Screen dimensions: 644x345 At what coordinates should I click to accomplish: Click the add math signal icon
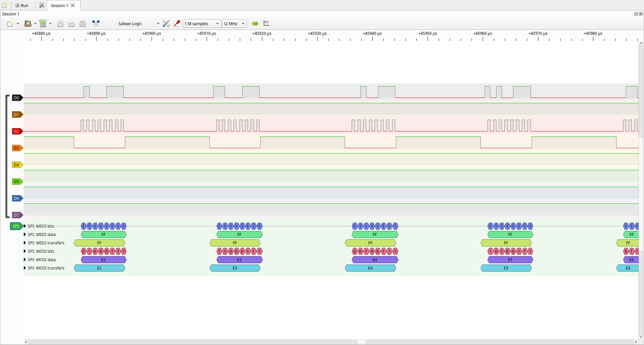tap(266, 23)
